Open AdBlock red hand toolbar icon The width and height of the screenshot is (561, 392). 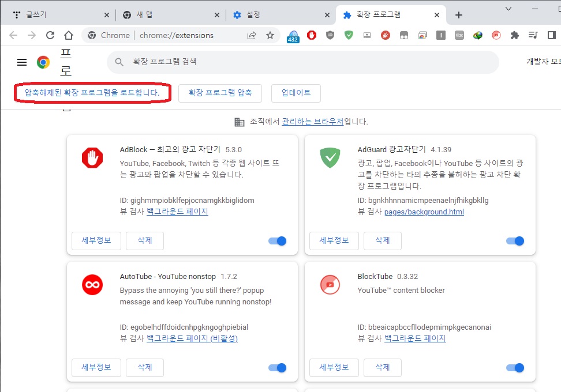[312, 35]
